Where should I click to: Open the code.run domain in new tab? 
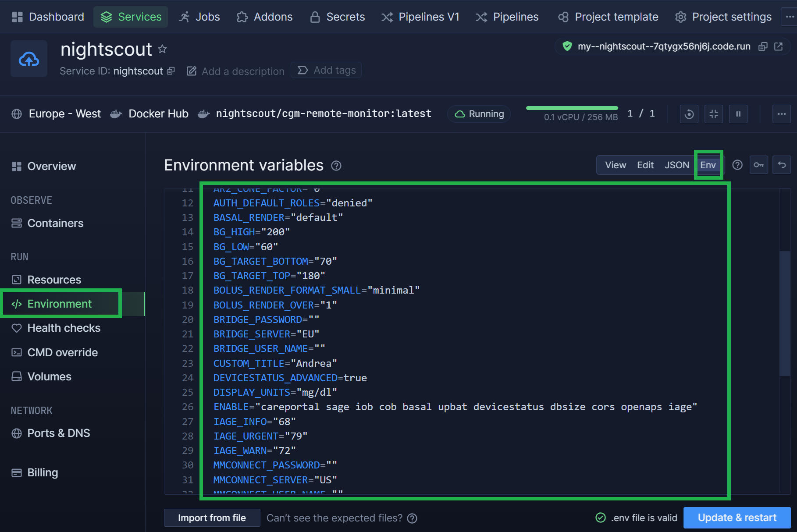[779, 46]
